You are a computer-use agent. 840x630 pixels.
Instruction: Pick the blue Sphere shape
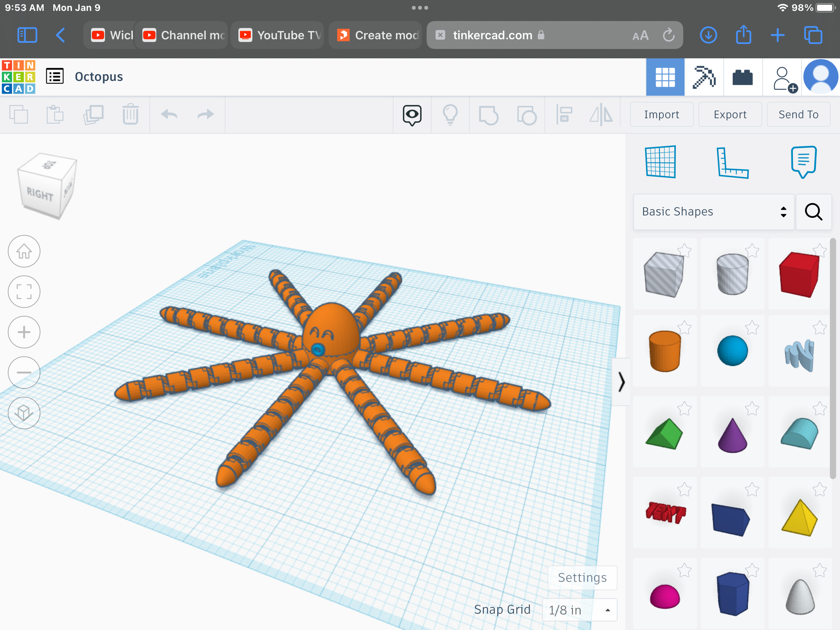tap(732, 351)
